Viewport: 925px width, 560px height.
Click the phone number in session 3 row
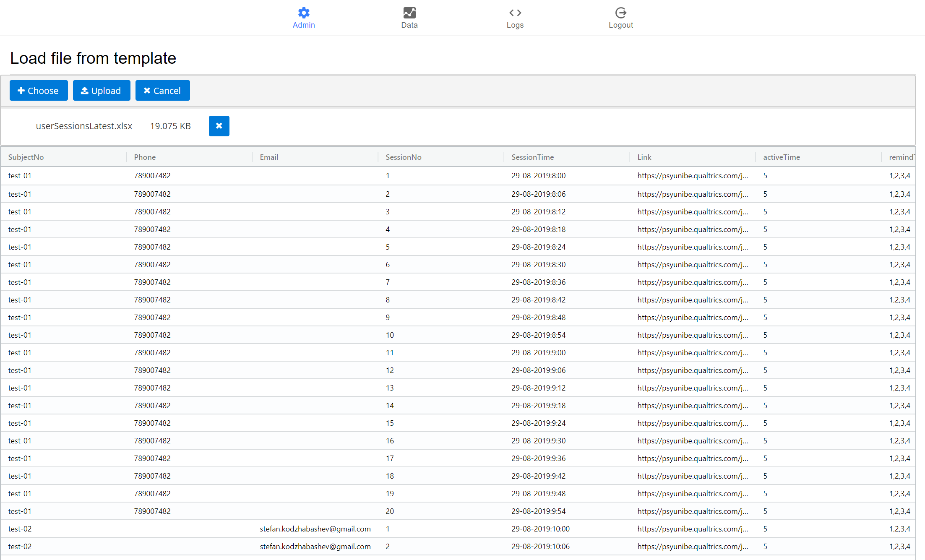click(152, 212)
